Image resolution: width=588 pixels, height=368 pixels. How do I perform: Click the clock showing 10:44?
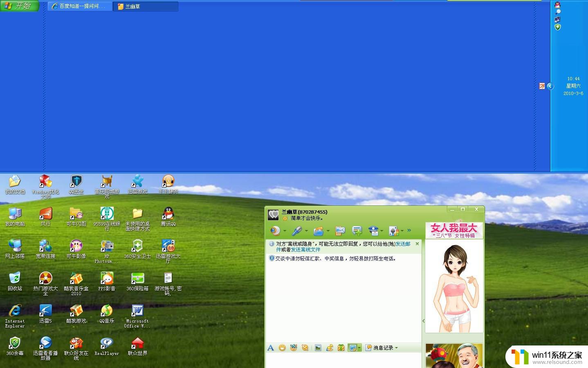(573, 79)
